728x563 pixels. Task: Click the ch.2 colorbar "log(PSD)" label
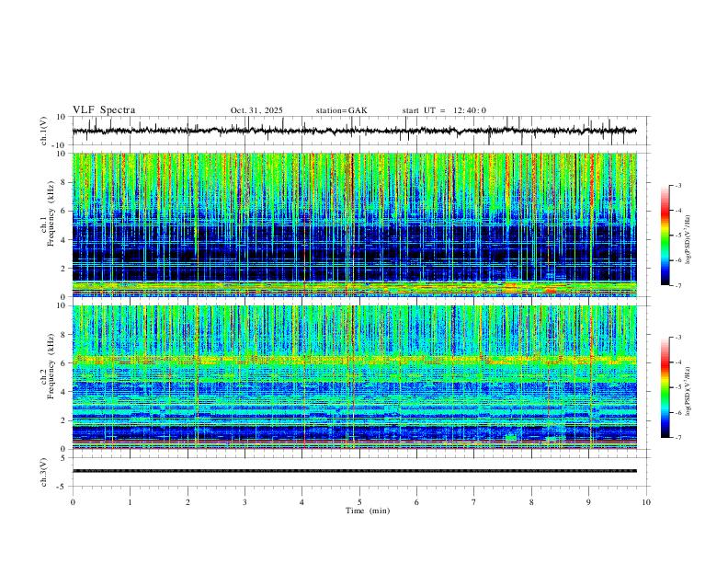pos(688,392)
